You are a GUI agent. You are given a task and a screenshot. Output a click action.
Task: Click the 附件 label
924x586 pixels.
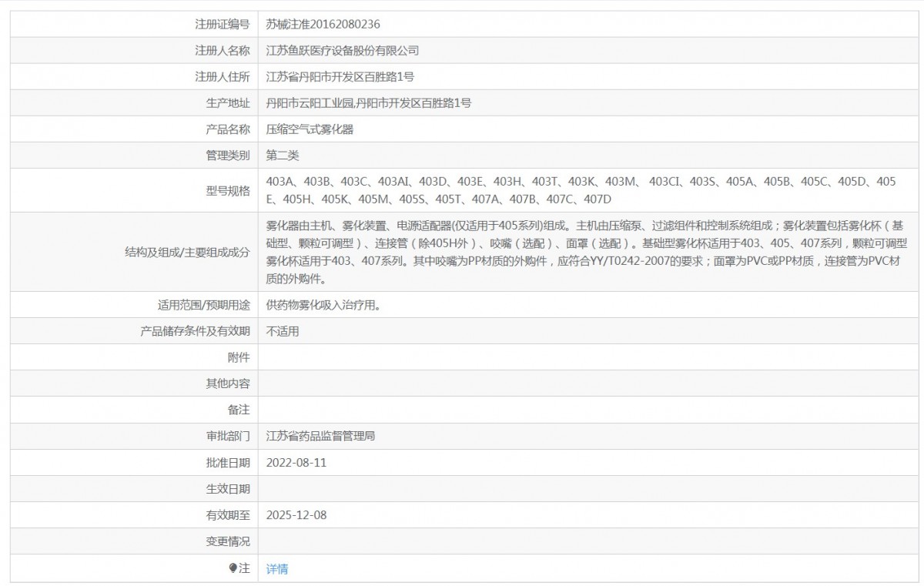coord(239,357)
